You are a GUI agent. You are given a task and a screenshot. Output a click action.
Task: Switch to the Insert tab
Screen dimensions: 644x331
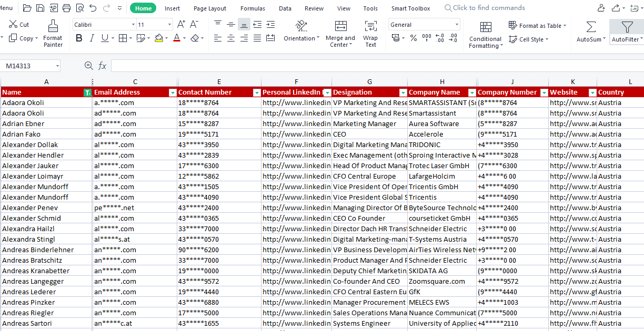(172, 8)
